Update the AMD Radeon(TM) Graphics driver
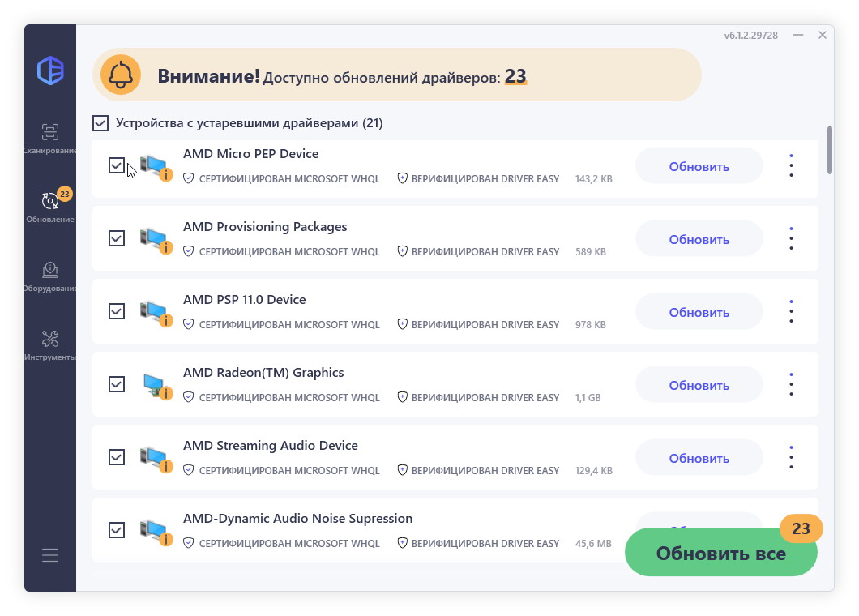Viewport: 859px width, 616px height. tap(699, 385)
